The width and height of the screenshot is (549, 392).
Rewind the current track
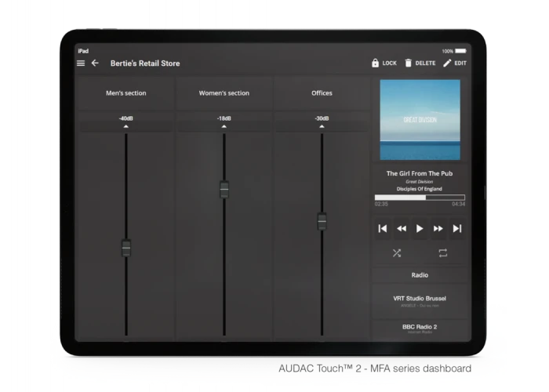[x=402, y=229]
